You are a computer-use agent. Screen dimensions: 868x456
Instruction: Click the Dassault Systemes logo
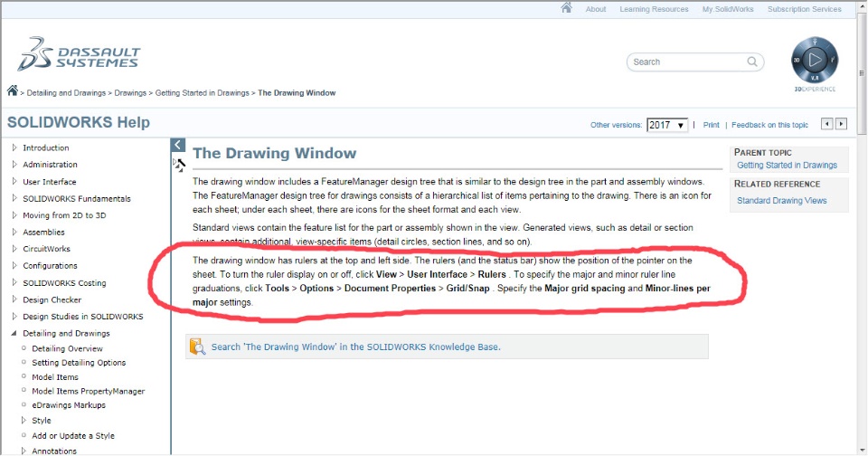click(79, 54)
